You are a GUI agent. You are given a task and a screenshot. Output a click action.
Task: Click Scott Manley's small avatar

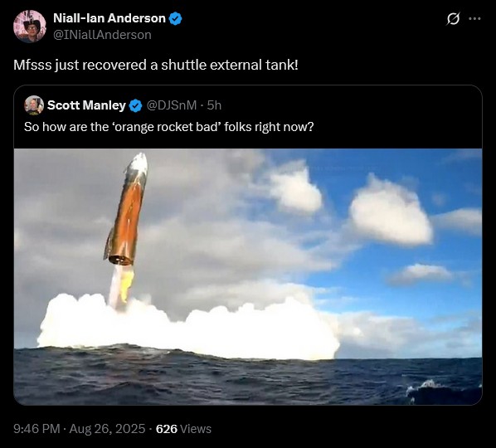pyautogui.click(x=34, y=105)
